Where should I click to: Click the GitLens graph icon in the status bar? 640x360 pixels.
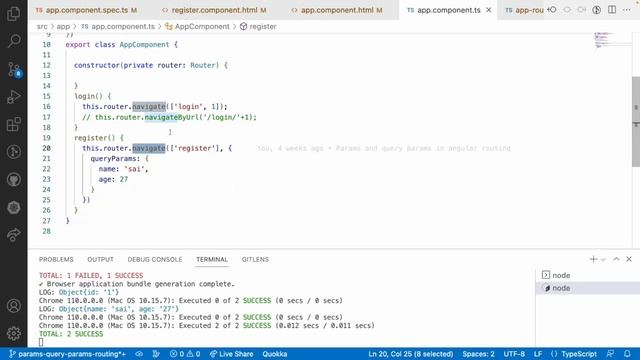tap(156, 354)
